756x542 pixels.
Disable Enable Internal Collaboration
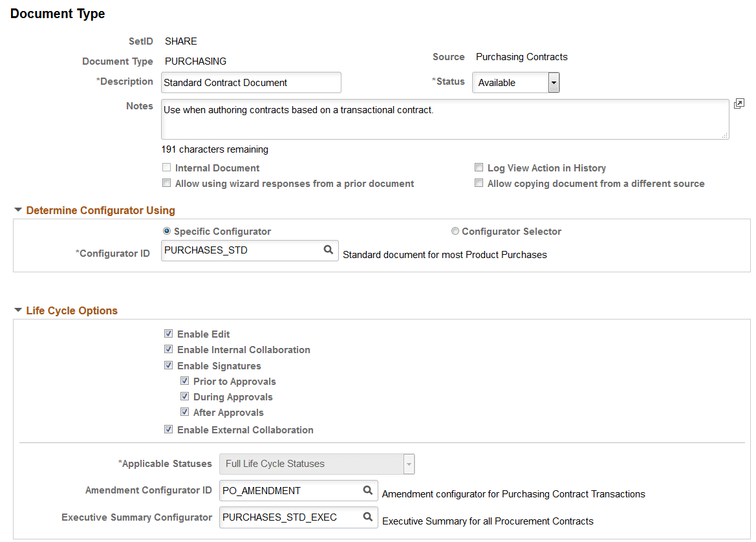(x=168, y=349)
